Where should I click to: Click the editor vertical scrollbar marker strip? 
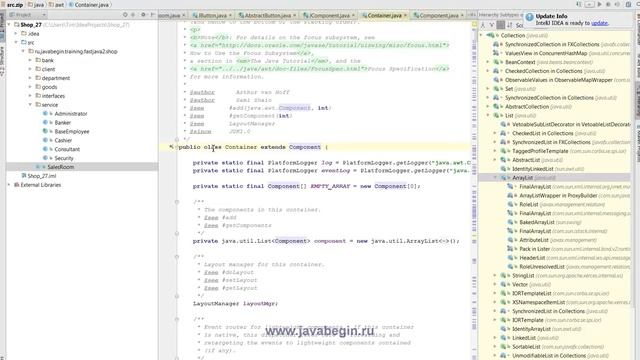coord(474,192)
